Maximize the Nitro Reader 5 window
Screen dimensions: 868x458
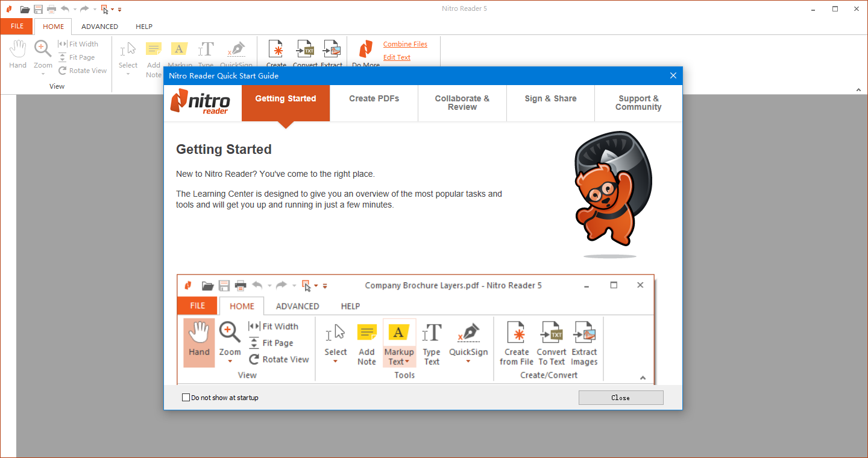click(835, 9)
